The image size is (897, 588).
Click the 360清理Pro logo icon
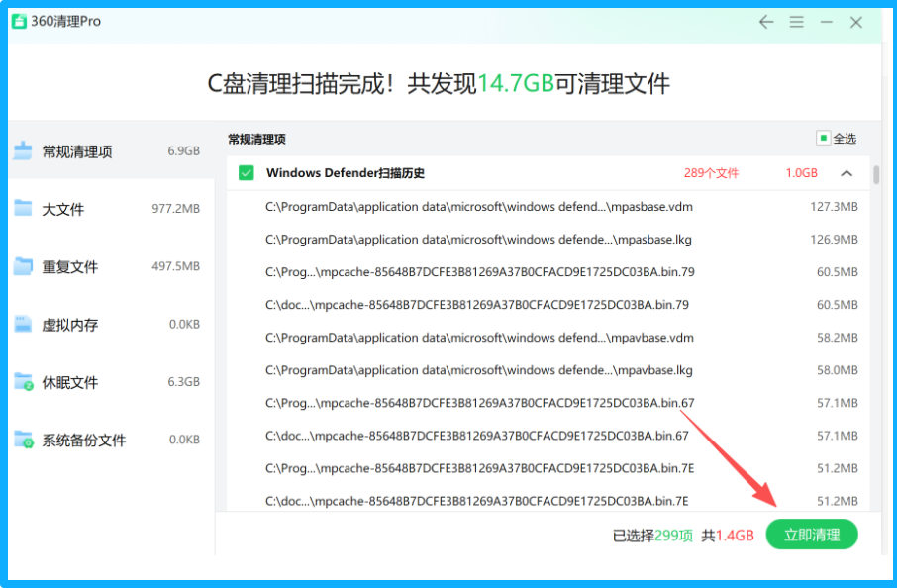19,21
